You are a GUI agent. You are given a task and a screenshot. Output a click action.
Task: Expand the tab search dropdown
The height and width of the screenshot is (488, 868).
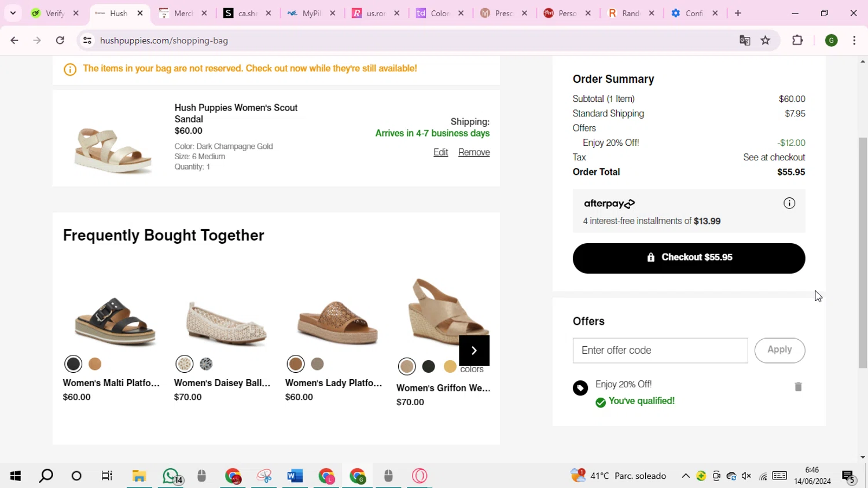(13, 13)
